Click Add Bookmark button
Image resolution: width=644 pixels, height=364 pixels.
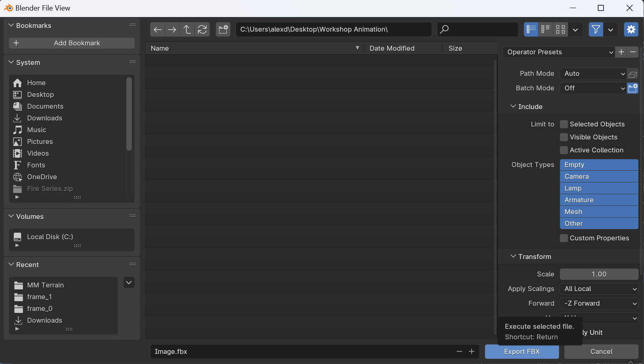click(x=72, y=43)
